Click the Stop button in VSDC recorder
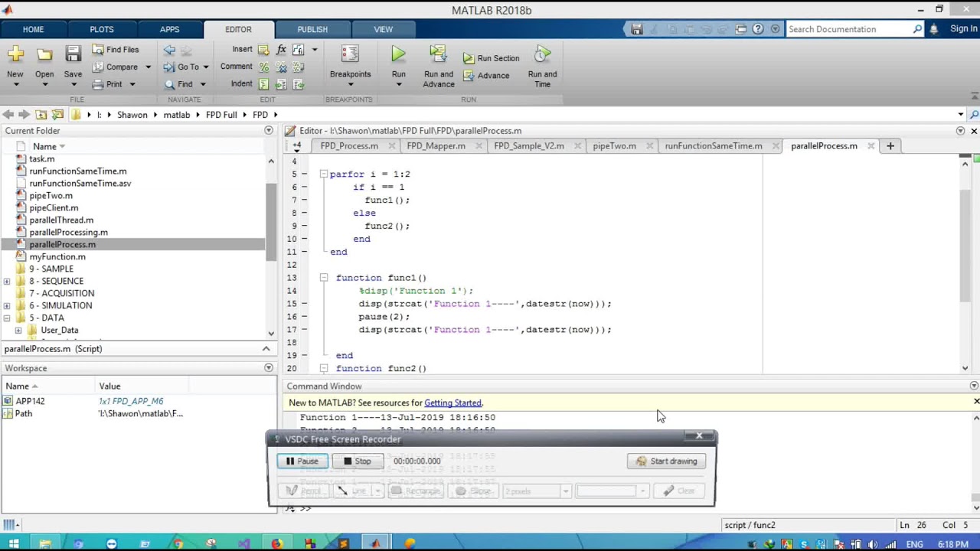This screenshot has width=980, height=551. tap(358, 461)
